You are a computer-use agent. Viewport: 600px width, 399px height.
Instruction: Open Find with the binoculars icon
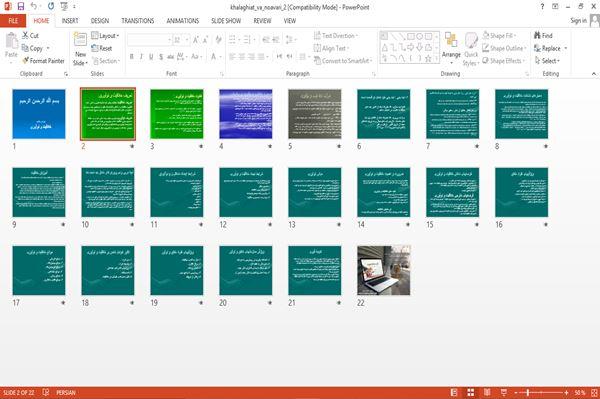[537, 35]
